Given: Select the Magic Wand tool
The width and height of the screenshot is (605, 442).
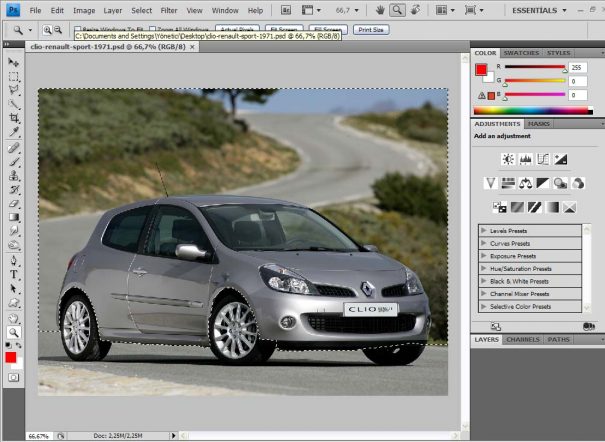Looking at the screenshot, I should pyautogui.click(x=14, y=104).
